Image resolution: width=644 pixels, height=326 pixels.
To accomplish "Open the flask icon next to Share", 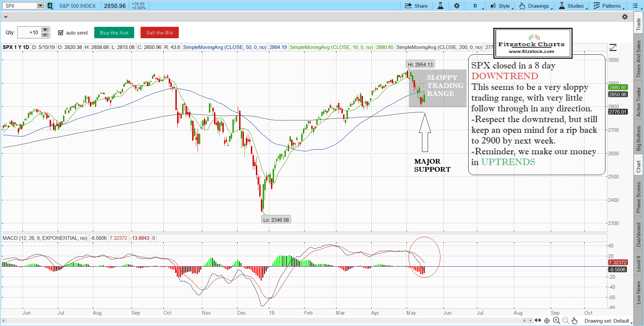I will [440, 6].
